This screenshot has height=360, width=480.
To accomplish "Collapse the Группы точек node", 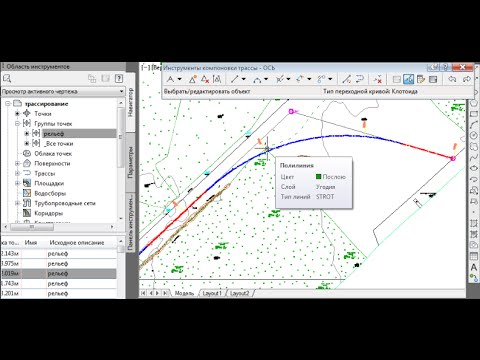I will (17, 124).
